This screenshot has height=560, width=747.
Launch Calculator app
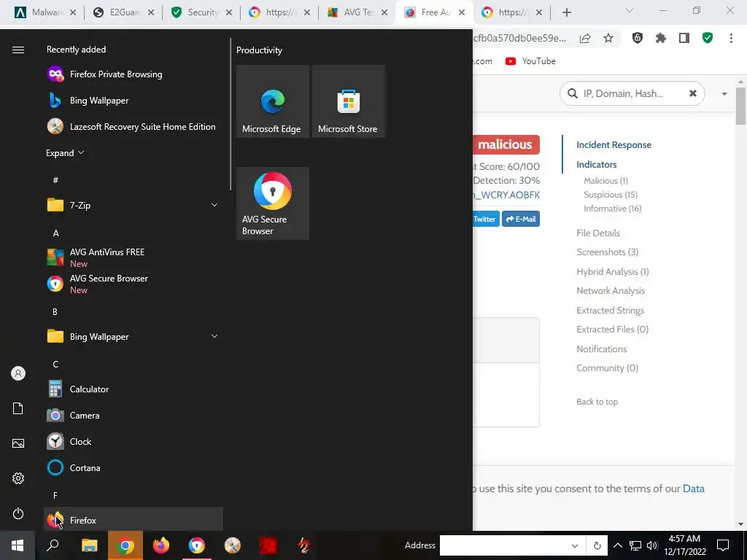134,389
